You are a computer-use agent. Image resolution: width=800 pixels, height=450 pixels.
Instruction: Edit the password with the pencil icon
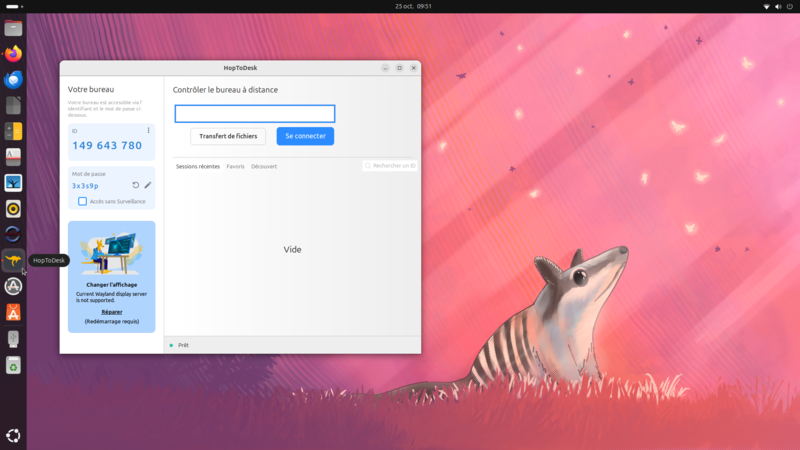(148, 185)
